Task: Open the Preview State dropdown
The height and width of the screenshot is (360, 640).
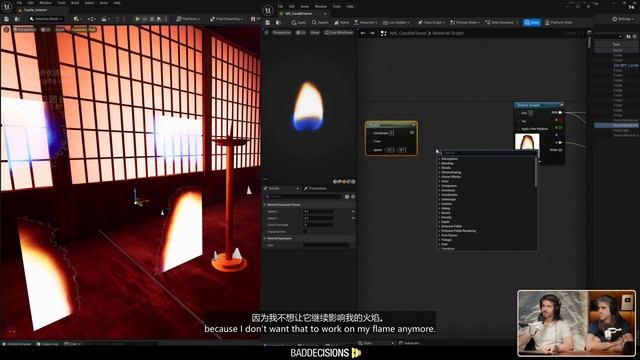Action: 465,22
